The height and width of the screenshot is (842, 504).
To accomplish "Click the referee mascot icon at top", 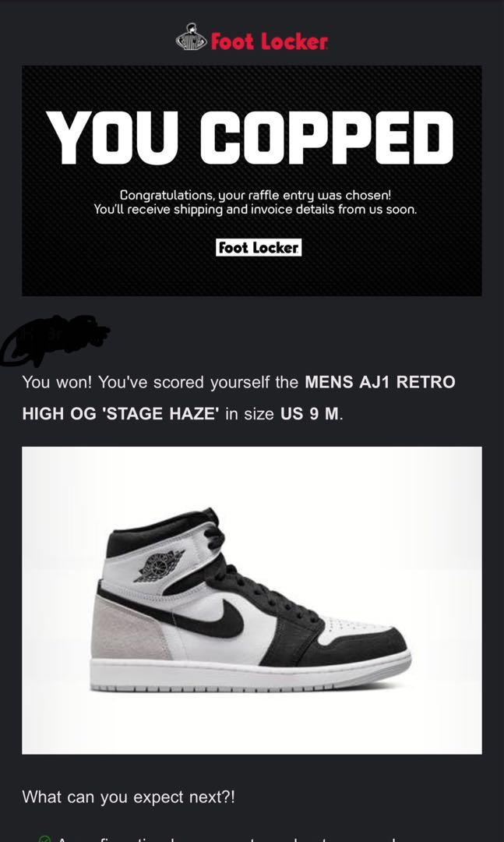I will point(191,37).
